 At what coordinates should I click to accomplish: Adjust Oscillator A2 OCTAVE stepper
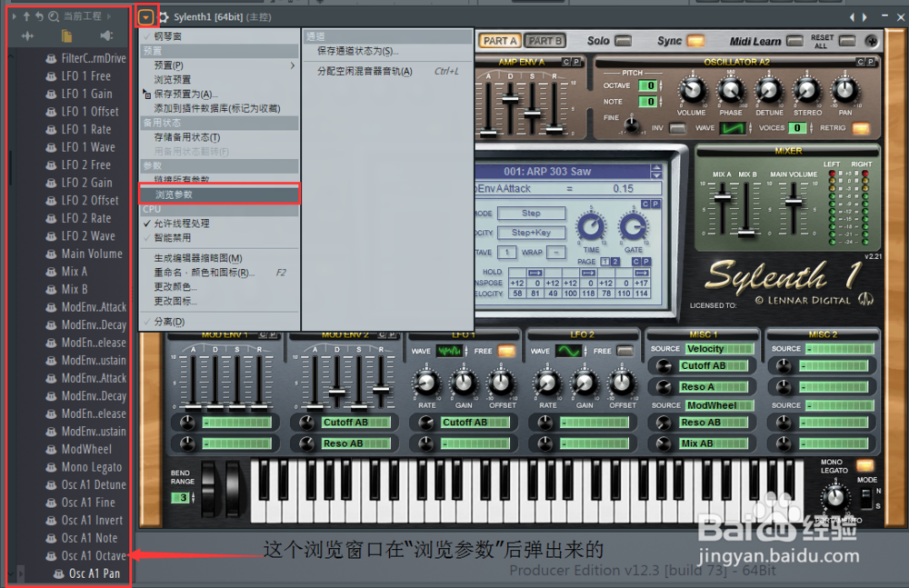tap(660, 85)
